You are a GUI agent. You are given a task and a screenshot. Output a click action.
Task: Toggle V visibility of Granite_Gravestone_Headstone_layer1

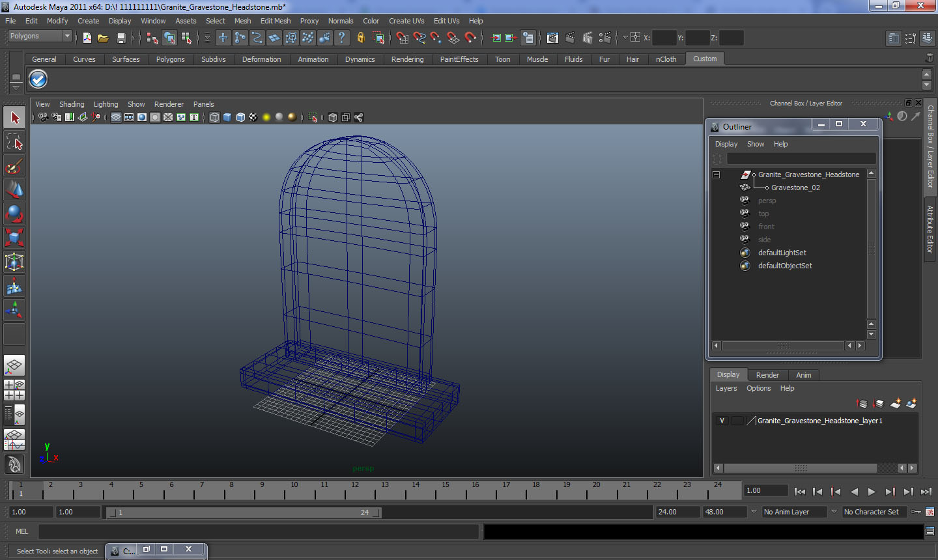(x=722, y=421)
